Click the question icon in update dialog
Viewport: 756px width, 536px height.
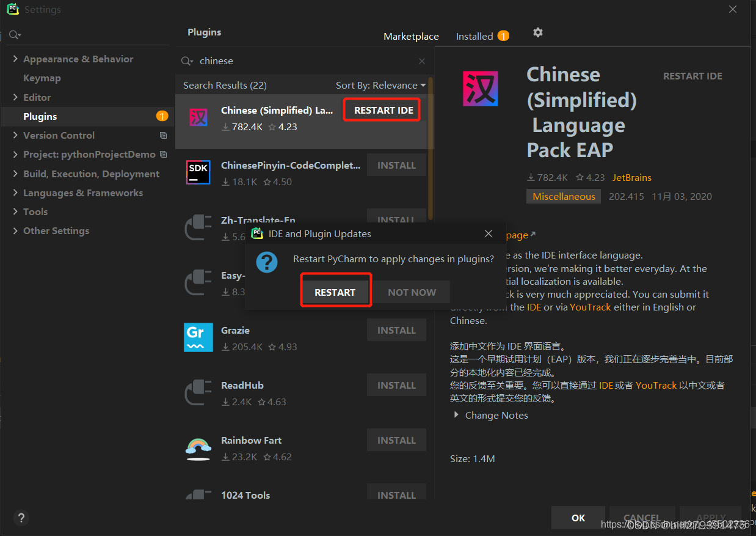click(267, 262)
